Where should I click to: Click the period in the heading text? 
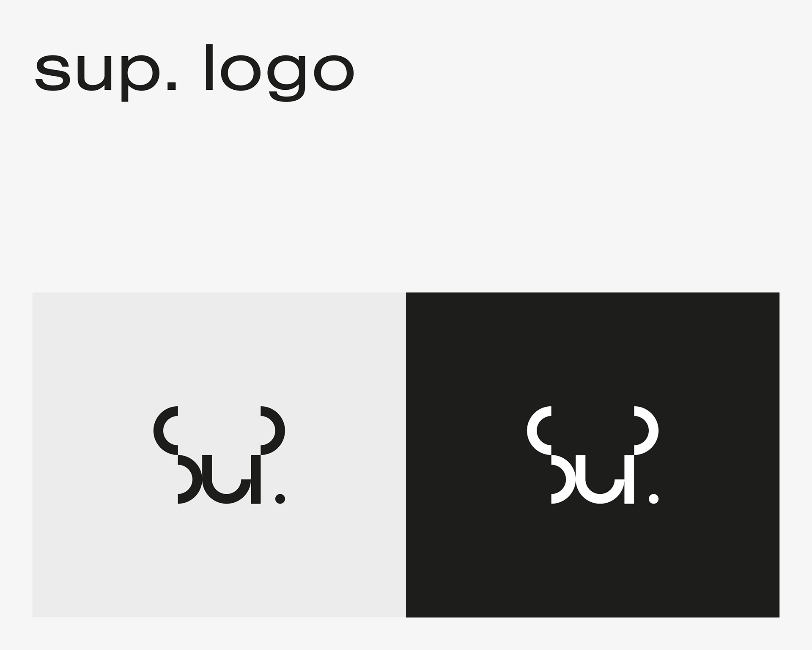coord(172,85)
